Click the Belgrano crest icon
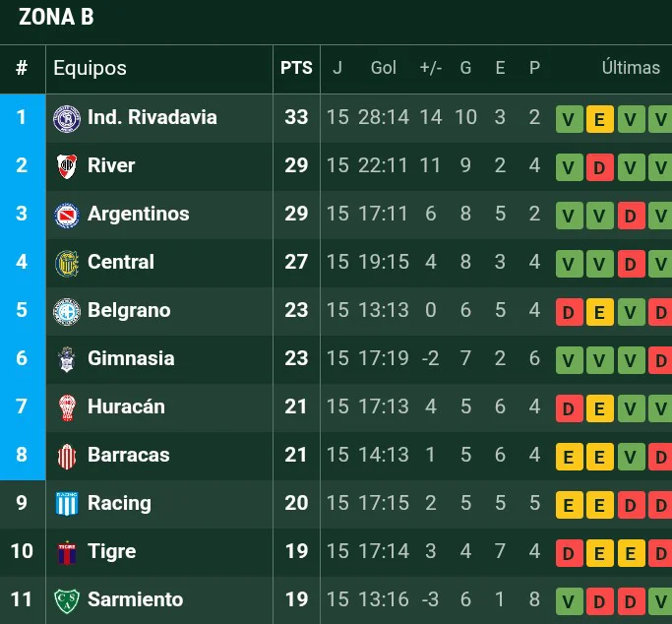Viewport: 672px width, 624px height. (x=67, y=312)
